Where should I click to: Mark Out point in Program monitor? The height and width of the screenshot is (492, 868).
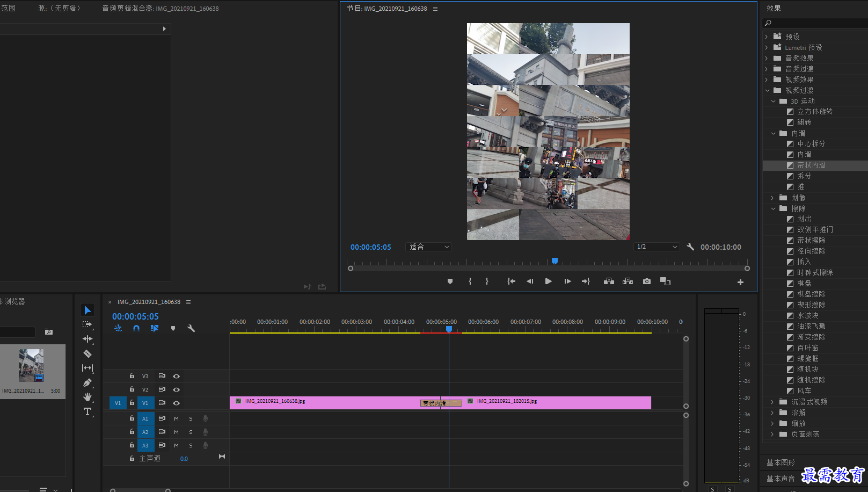coord(487,281)
